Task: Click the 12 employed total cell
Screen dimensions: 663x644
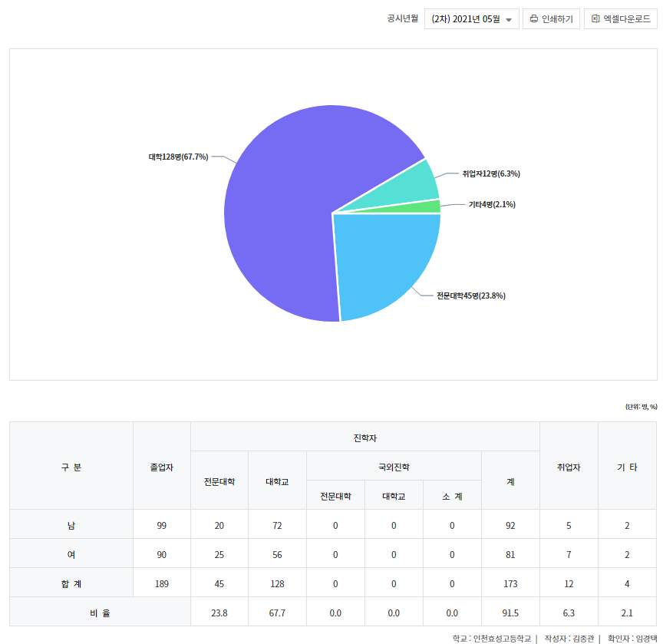Action: point(569,583)
